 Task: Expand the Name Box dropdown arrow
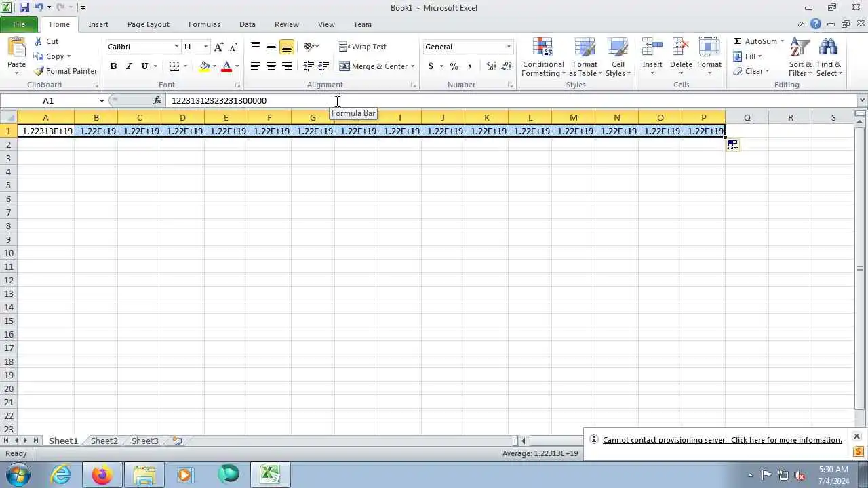(102, 100)
